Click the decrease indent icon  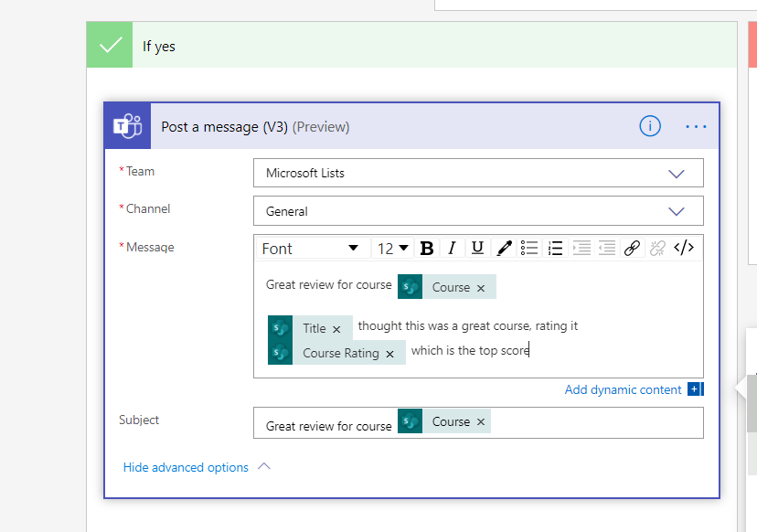pos(605,248)
